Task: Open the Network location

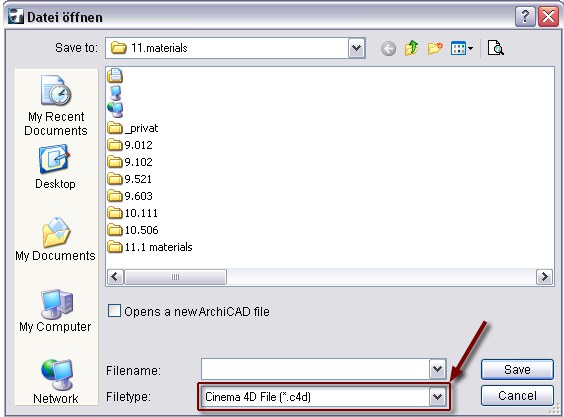Action: pyautogui.click(x=55, y=382)
